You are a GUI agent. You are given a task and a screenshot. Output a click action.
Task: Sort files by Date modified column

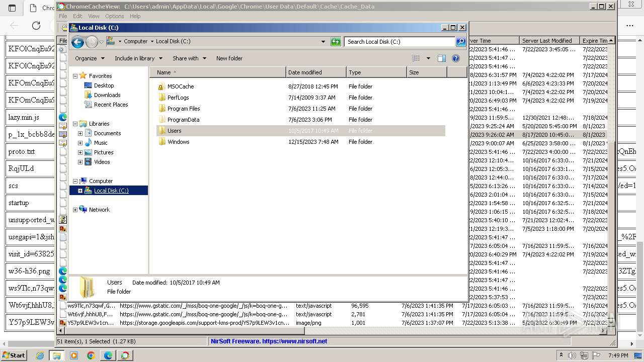click(x=316, y=72)
